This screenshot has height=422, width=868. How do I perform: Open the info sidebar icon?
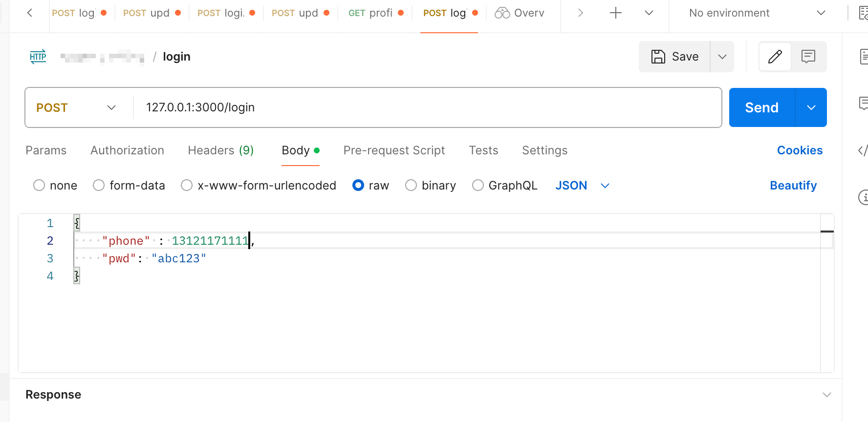point(864,197)
